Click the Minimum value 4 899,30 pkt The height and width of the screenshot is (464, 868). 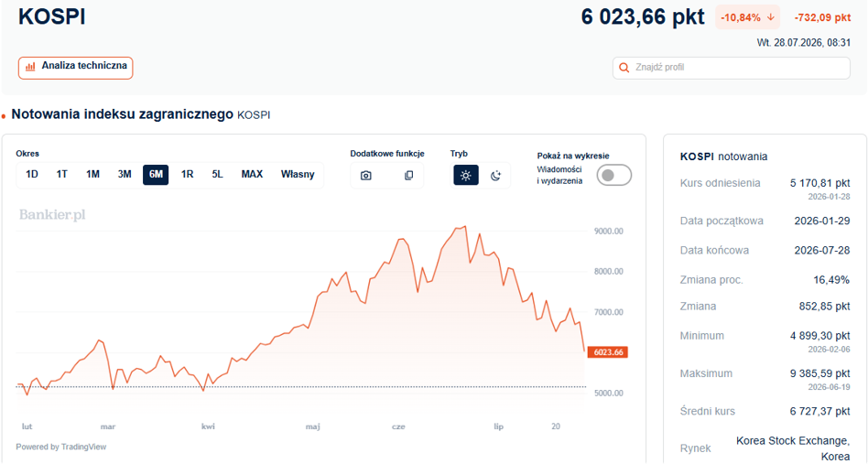coord(819,336)
